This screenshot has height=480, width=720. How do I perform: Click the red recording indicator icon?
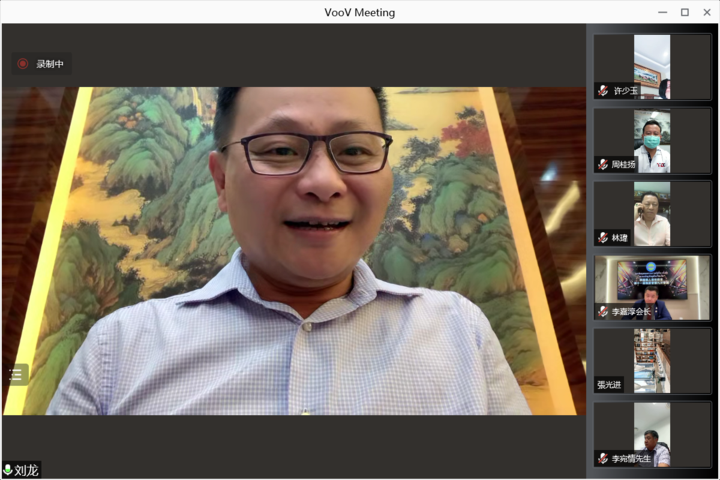[x=23, y=64]
